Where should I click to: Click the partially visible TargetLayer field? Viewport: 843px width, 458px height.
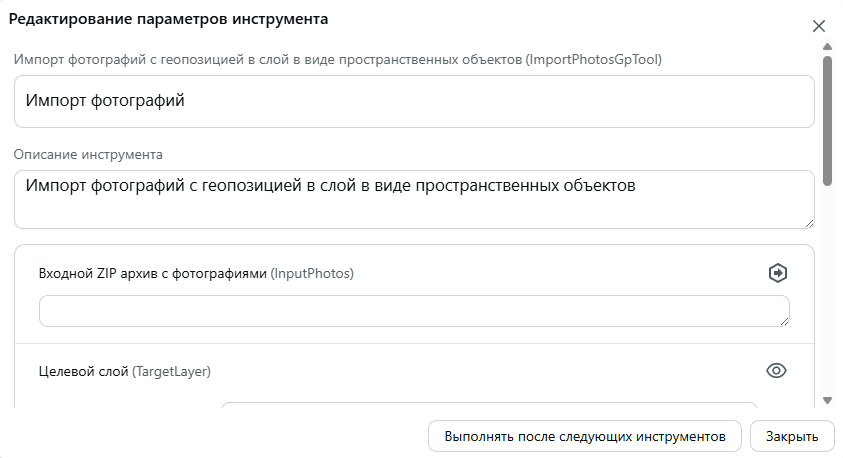coord(489,404)
